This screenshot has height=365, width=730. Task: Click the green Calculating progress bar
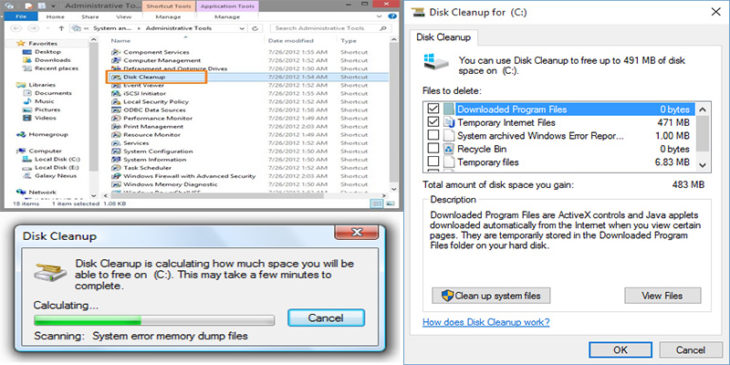(x=154, y=321)
